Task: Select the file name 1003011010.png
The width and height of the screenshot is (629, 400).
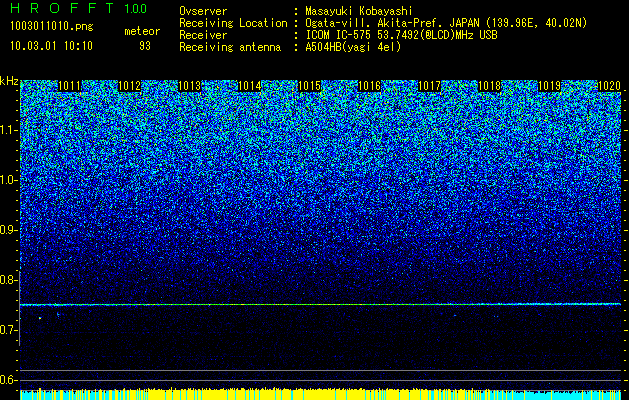Action: click(52, 26)
